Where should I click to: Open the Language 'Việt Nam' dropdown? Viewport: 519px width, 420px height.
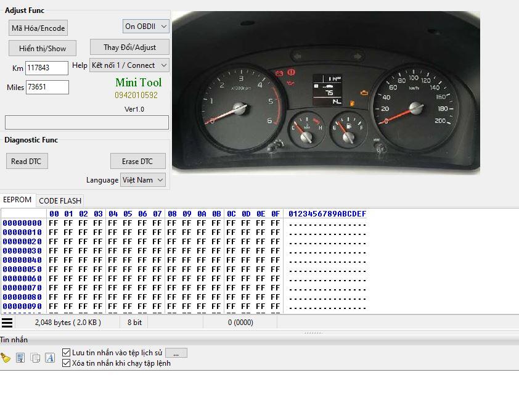pyautogui.click(x=143, y=180)
